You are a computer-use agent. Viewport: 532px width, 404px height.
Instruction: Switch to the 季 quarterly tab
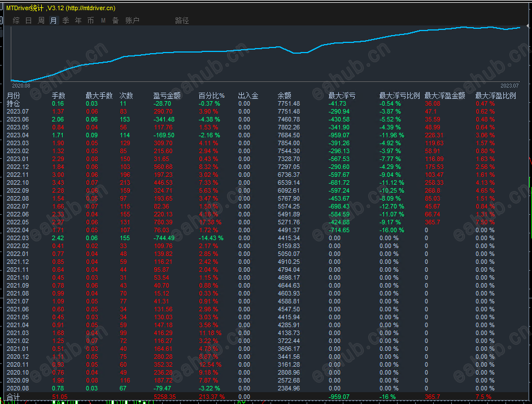[x=66, y=20]
